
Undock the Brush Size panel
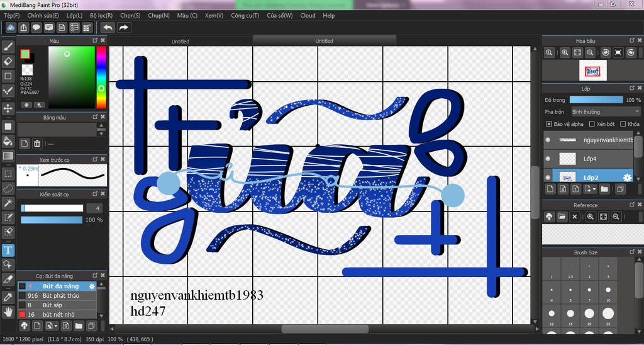[x=632, y=252]
